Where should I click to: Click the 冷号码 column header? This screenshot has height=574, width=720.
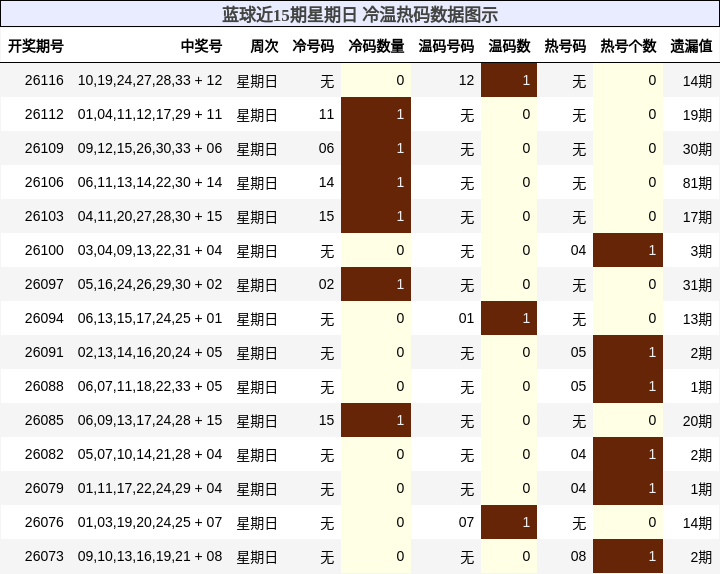pyautogui.click(x=313, y=46)
